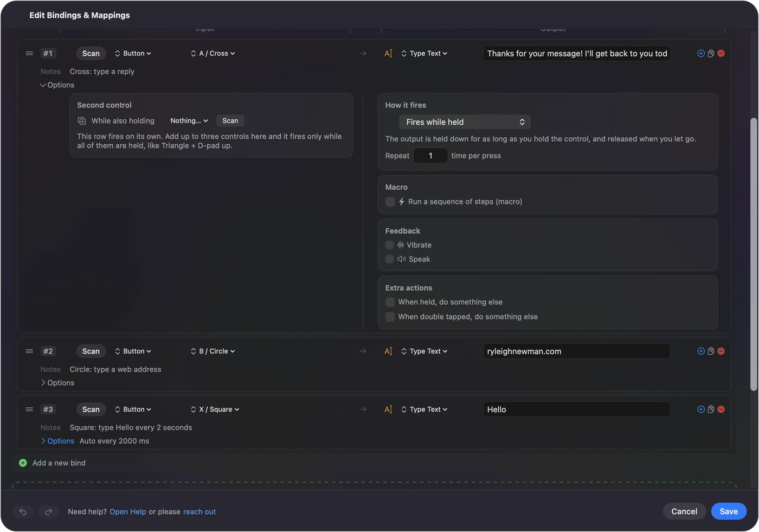Grab the reorder handle of row #2
The image size is (759, 532).
pyautogui.click(x=29, y=351)
